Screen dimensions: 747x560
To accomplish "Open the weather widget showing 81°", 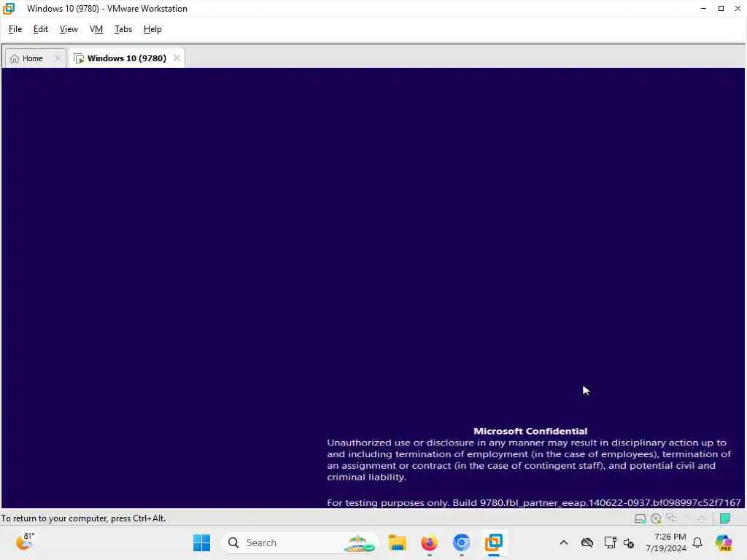I will [x=26, y=542].
